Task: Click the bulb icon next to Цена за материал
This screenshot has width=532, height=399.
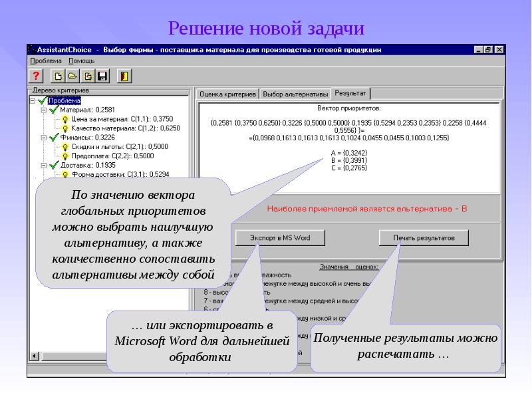Action: pos(65,120)
